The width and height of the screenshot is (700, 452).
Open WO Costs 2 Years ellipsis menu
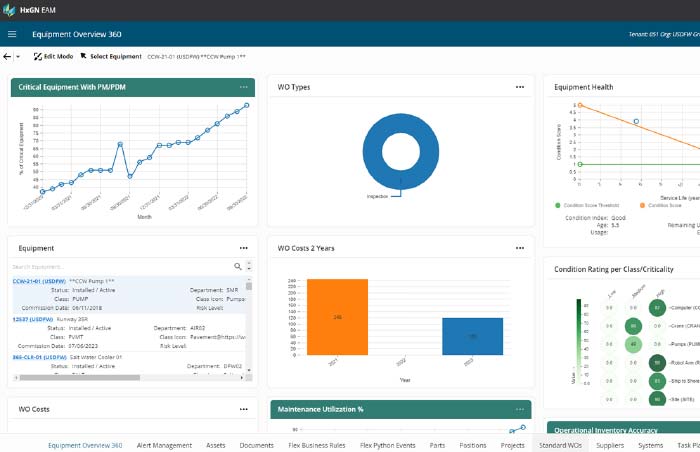click(x=519, y=247)
